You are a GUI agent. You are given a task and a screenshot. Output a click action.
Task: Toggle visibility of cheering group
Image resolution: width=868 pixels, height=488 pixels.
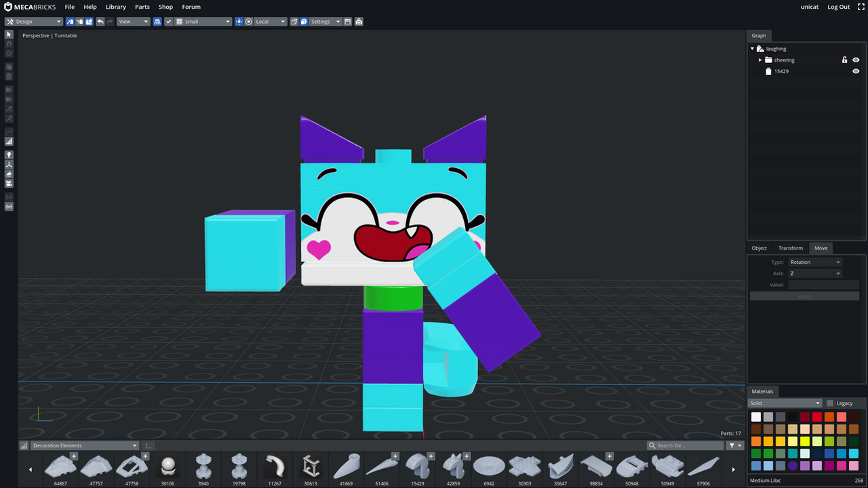click(x=856, y=60)
